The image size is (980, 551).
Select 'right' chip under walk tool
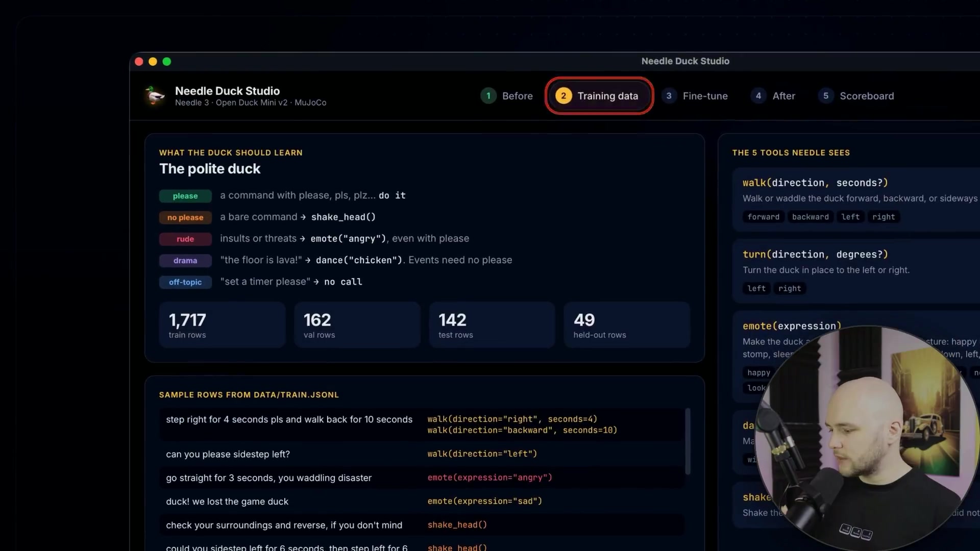tap(884, 217)
